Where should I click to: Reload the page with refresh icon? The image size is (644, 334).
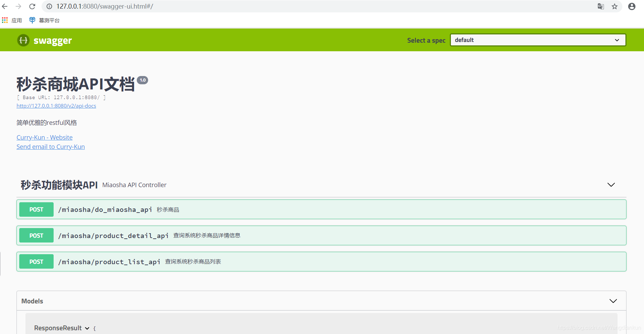(32, 6)
